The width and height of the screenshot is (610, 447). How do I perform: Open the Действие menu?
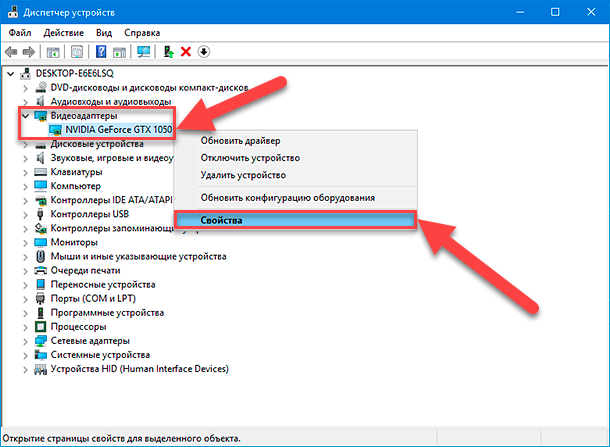[63, 33]
